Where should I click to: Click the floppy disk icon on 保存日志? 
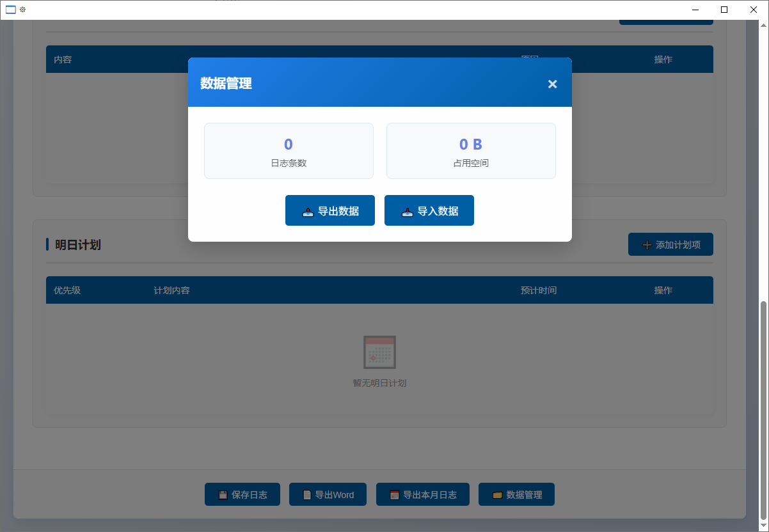click(x=223, y=494)
